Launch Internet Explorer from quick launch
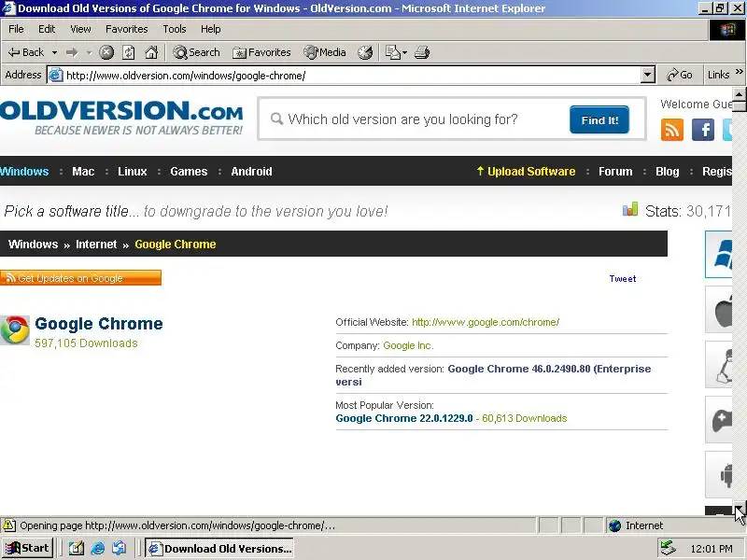Viewport: 747px width, 560px height. coord(98,549)
